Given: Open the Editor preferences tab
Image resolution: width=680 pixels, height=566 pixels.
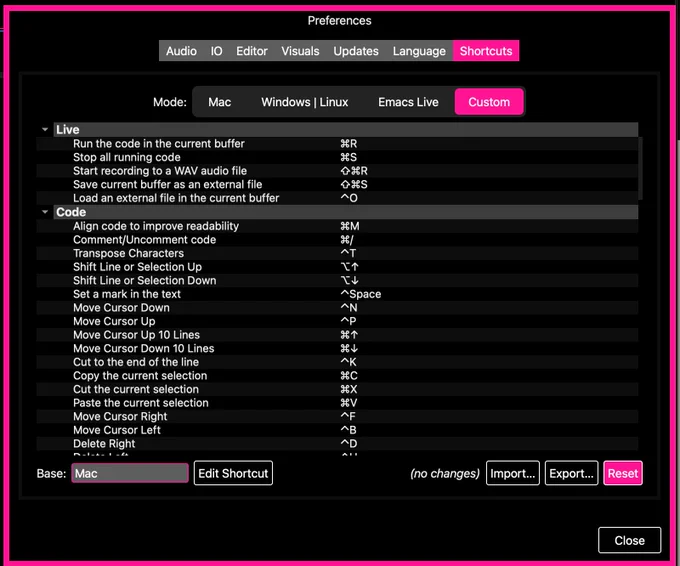Looking at the screenshot, I should (252, 51).
